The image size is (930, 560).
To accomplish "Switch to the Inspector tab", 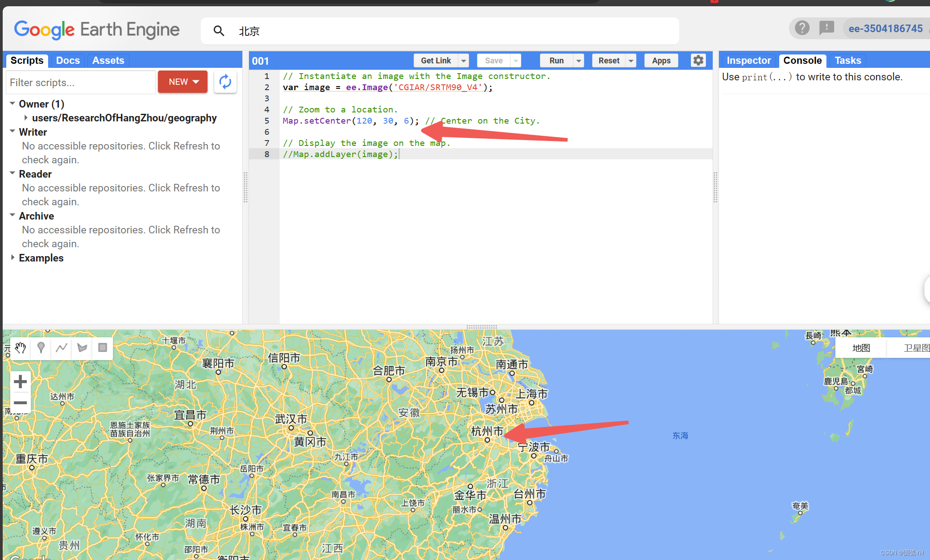I will pyautogui.click(x=748, y=60).
